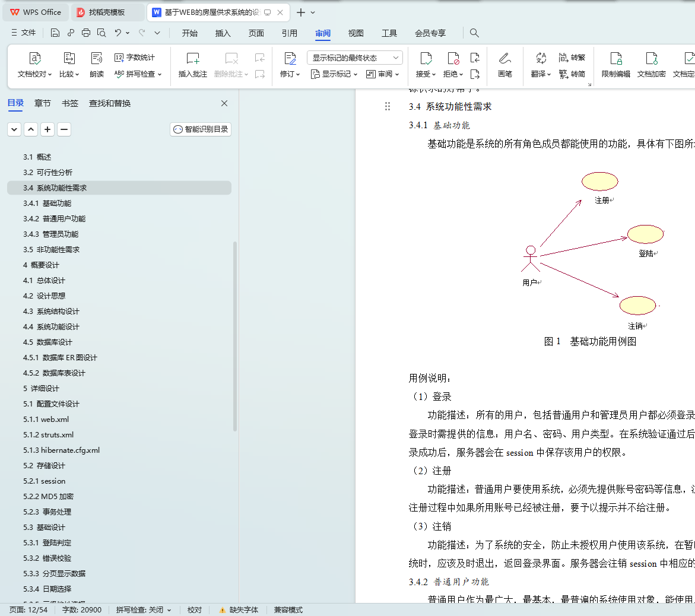Click the plus button to promote heading level

(47, 129)
